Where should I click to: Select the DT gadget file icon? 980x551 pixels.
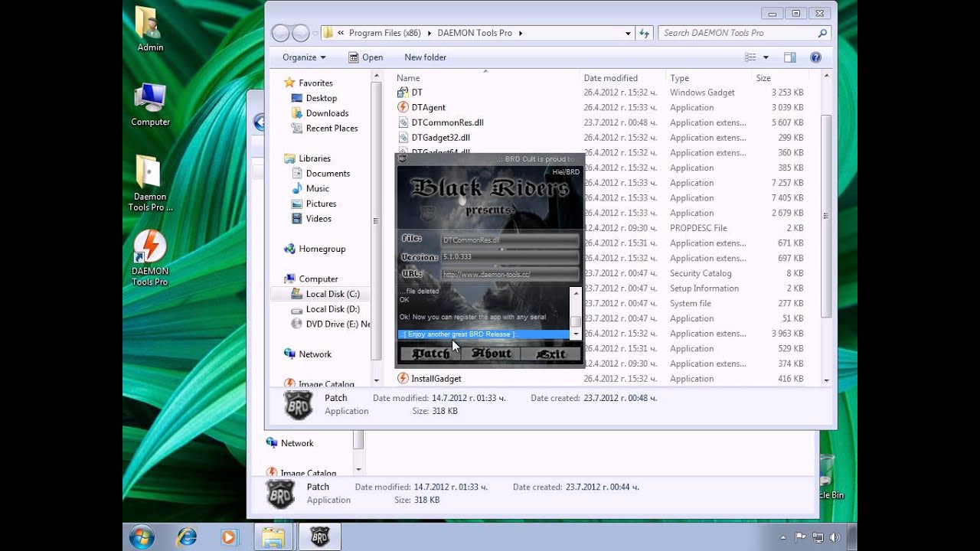coord(403,93)
